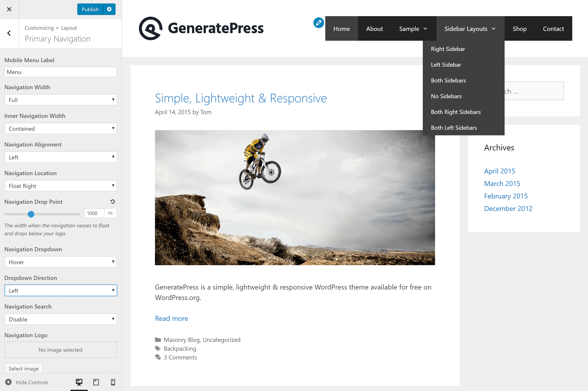Click the PX unit label

coord(110,213)
